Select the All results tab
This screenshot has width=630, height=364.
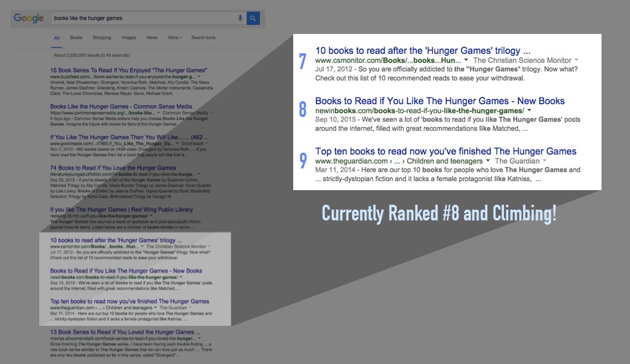coord(57,38)
